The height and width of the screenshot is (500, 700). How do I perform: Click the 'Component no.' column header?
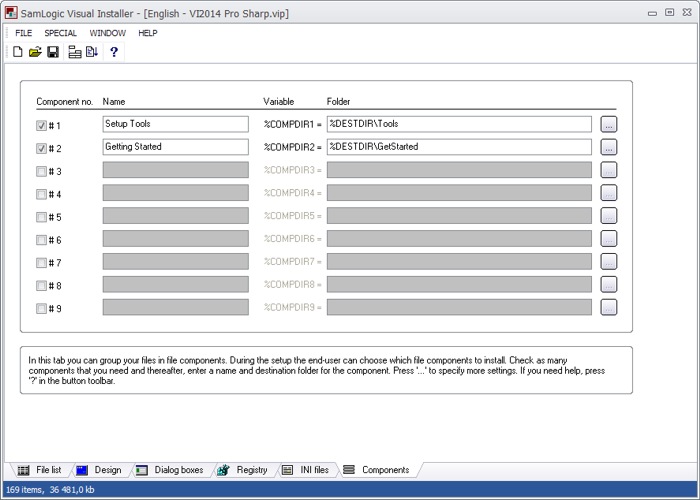[x=65, y=102]
